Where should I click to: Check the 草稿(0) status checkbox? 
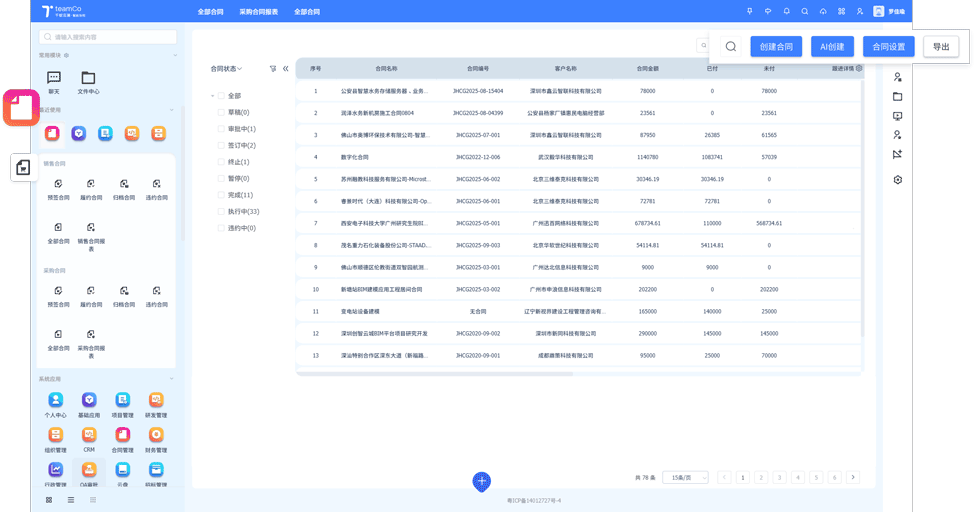[x=222, y=113]
